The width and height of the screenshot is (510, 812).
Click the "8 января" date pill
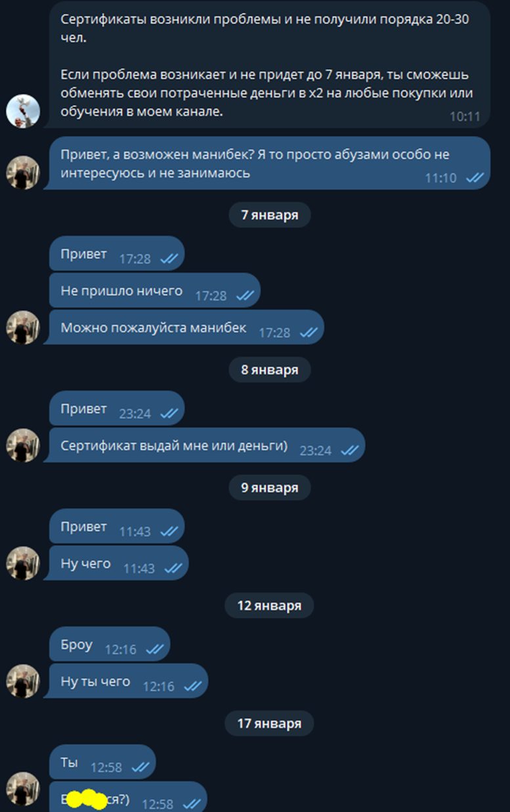[269, 370]
